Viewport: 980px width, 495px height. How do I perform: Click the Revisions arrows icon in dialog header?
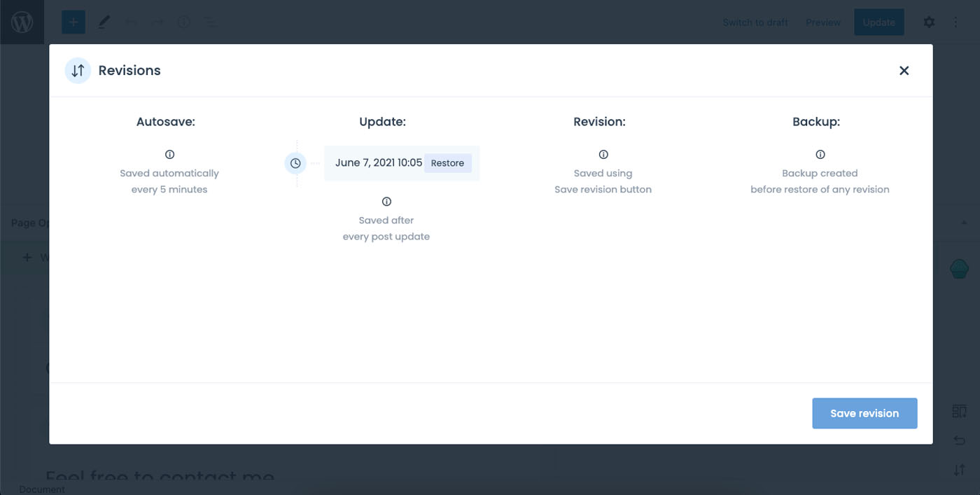tap(78, 70)
